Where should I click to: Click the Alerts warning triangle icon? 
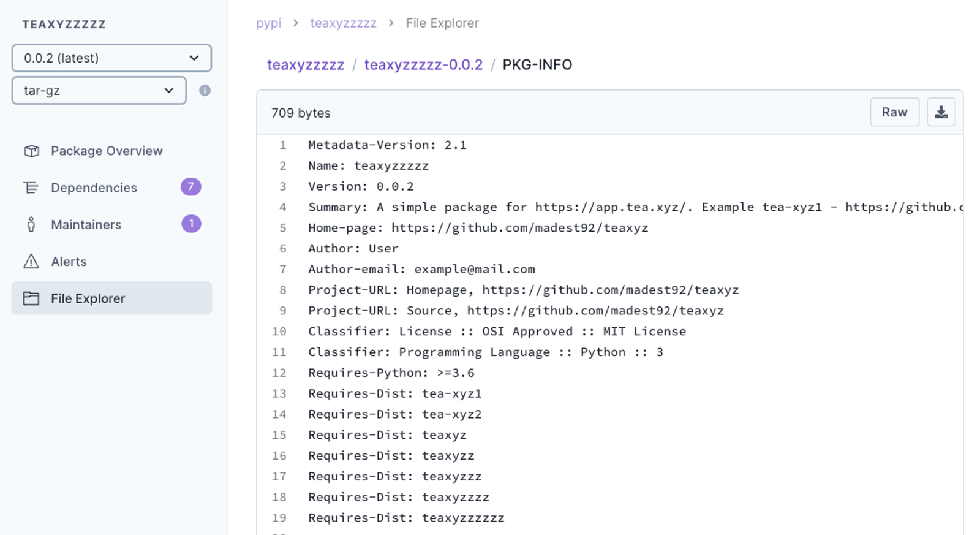point(31,262)
